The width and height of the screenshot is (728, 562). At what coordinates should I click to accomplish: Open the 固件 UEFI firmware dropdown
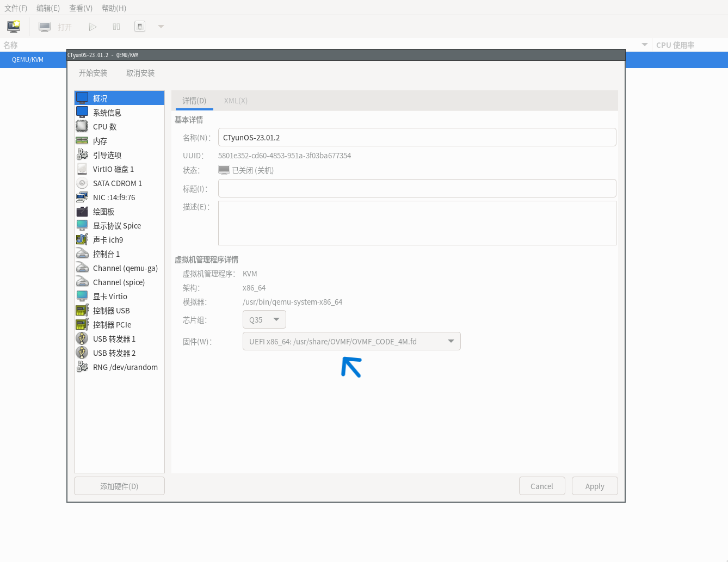[x=351, y=342]
